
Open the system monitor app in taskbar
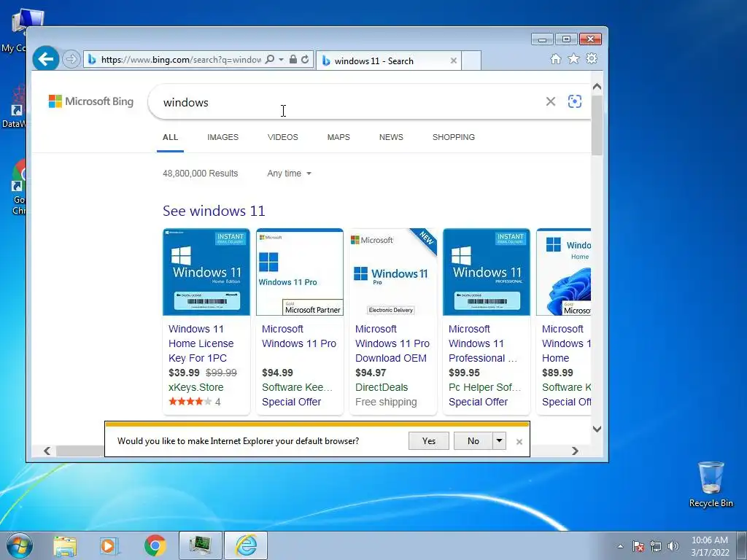(200, 545)
